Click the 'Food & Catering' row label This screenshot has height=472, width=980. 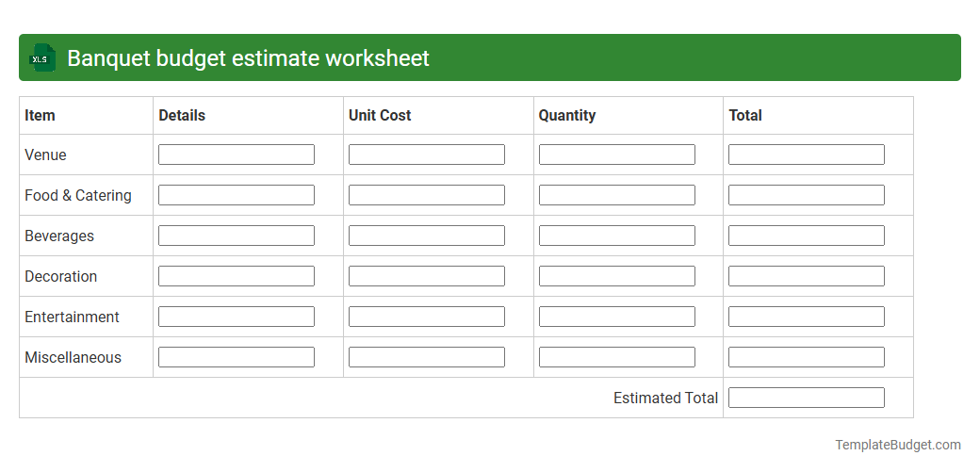[78, 196]
